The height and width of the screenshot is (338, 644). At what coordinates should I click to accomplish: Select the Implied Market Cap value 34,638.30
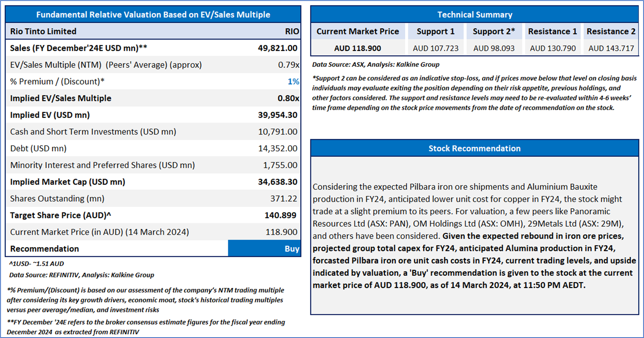278,182
